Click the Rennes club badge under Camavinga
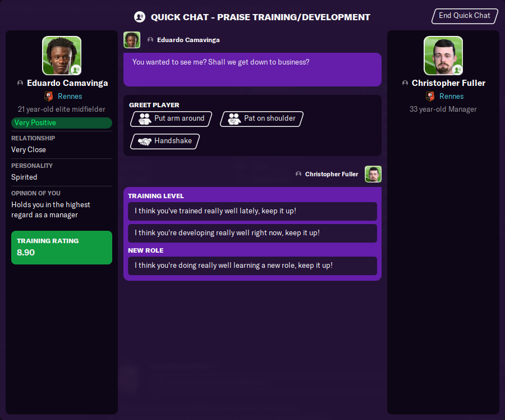 tap(49, 96)
